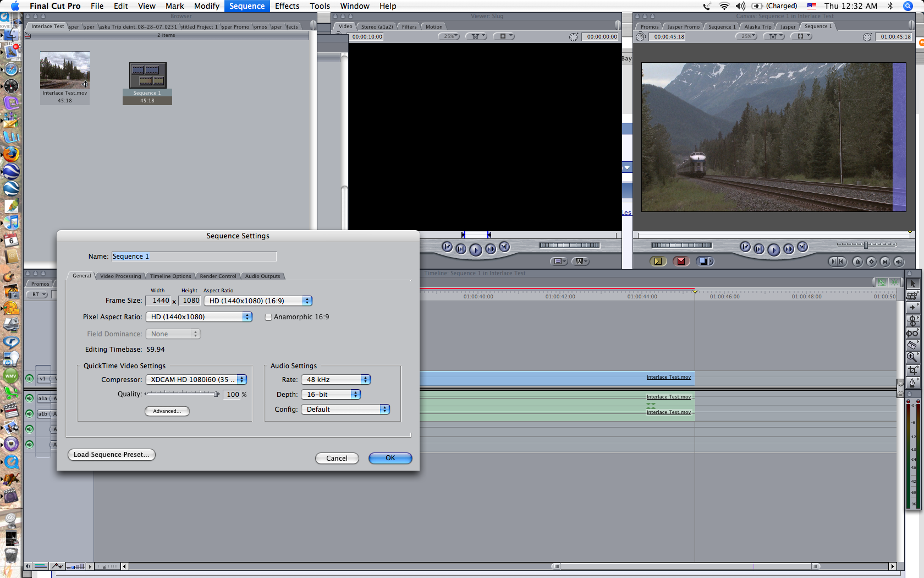Switch to Render Control tab
Screen dimensions: 924x578
click(x=218, y=276)
